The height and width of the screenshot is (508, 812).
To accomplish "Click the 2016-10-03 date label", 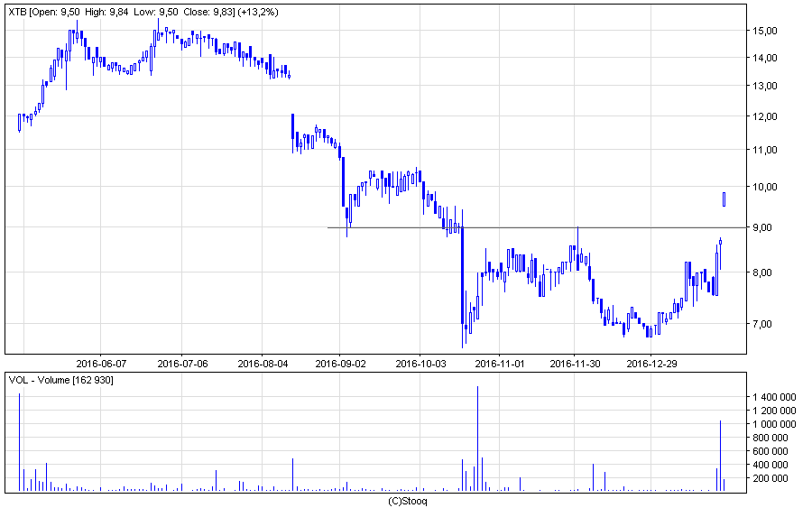I will [x=420, y=364].
